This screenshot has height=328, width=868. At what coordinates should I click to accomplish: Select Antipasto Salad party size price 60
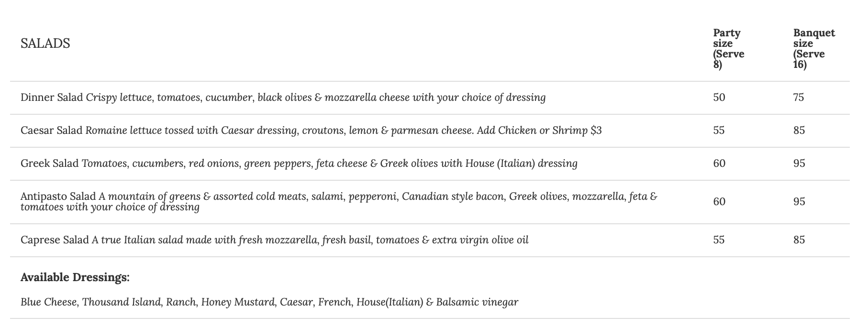coord(719,201)
